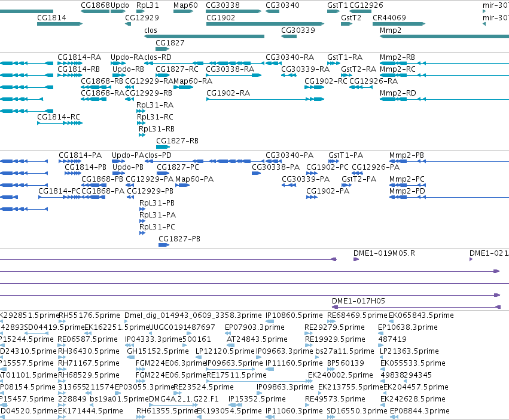The height and width of the screenshot is (420, 509).
Task: Click the CG12926-RA transcript label
Action: (x=374, y=81)
